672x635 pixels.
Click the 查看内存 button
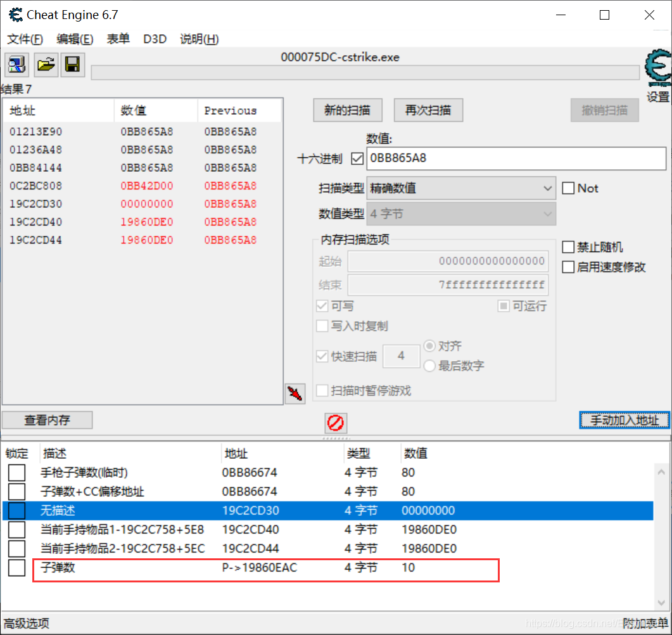click(x=47, y=420)
